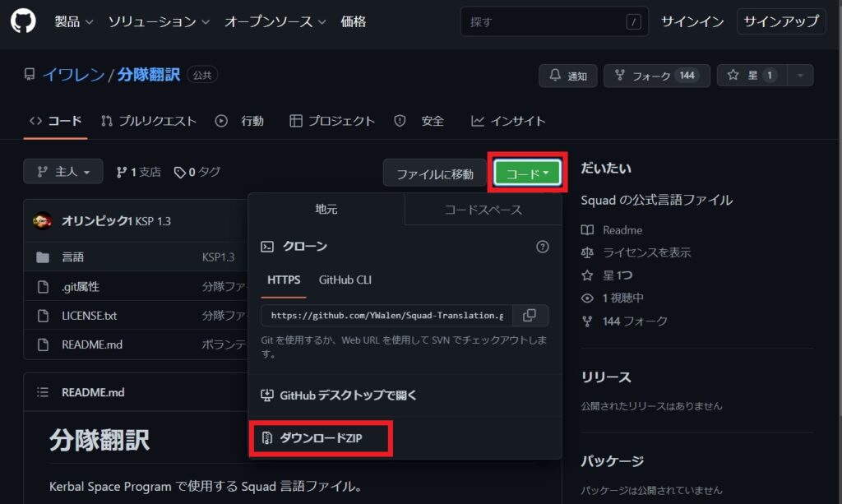Open the イワレン owner profile link
The height and width of the screenshot is (504, 842).
73,75
